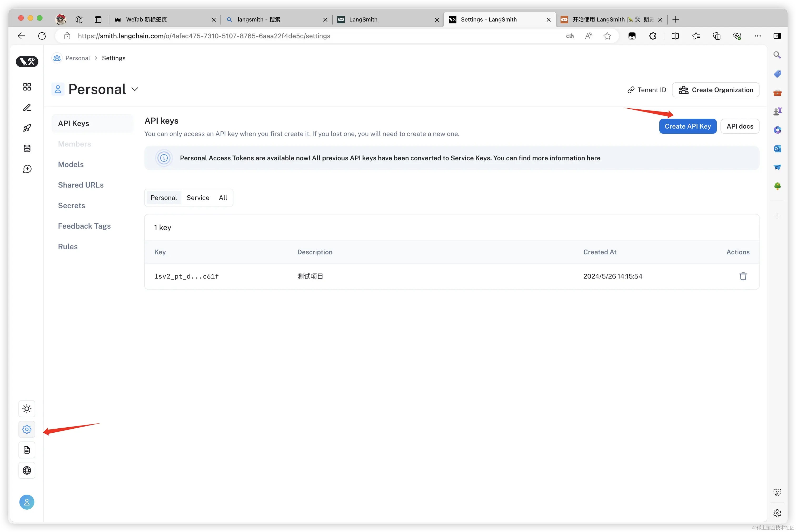Click the globe icon in left sidebar
Image resolution: width=796 pixels, height=532 pixels.
coord(27,470)
